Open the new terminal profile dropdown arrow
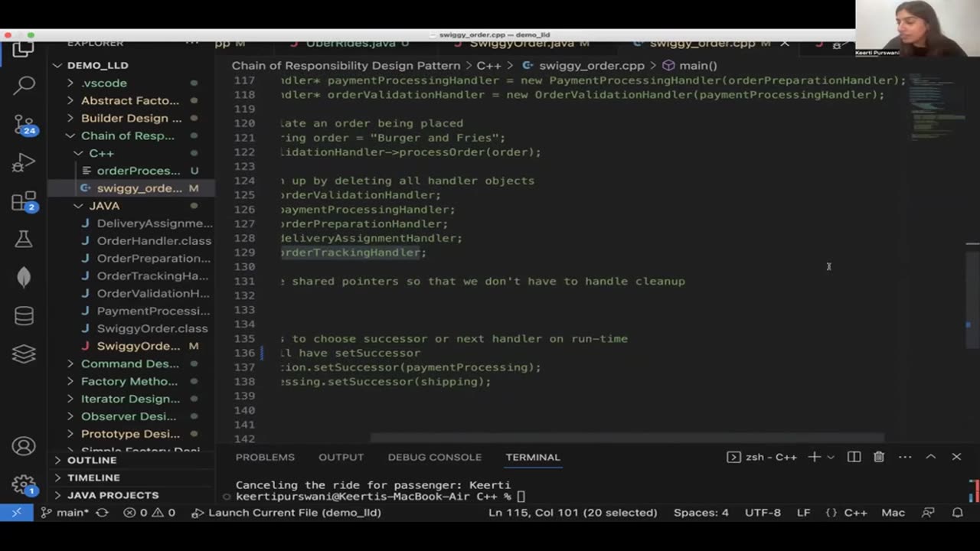The width and height of the screenshot is (980, 551). (830, 457)
